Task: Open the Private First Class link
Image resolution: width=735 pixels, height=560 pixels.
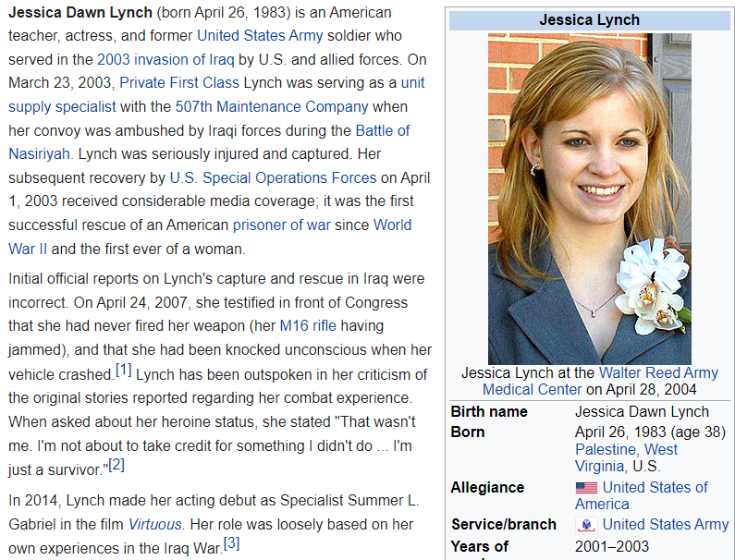Action: click(179, 82)
